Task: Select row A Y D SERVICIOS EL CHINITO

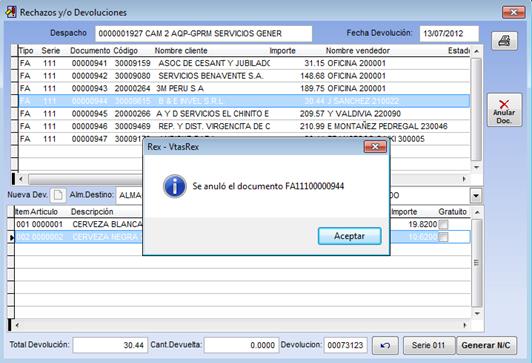Action: tap(244, 114)
